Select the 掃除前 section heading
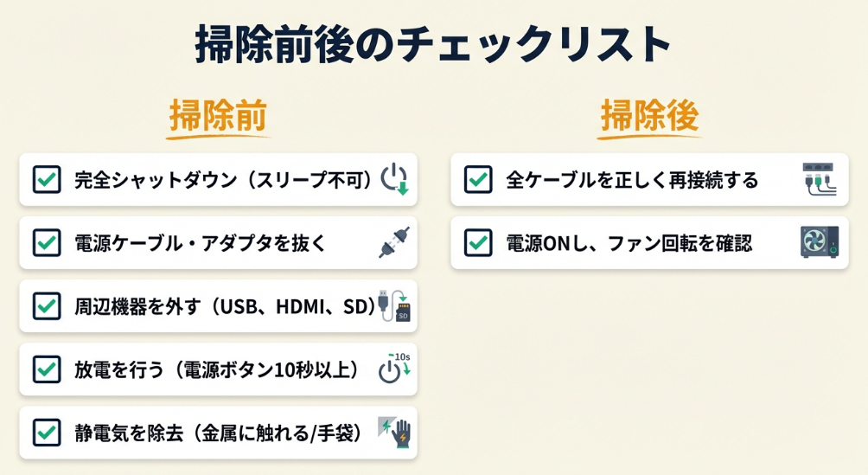The image size is (868, 475). click(218, 116)
